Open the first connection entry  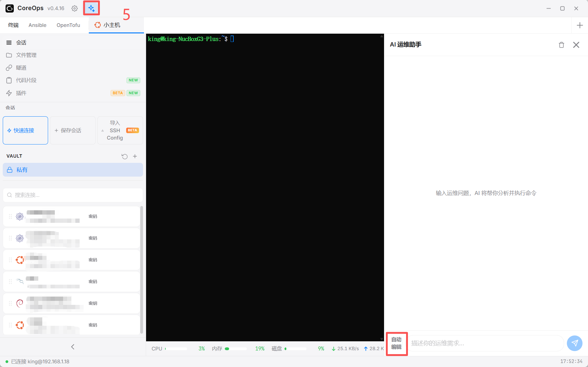tap(71, 216)
